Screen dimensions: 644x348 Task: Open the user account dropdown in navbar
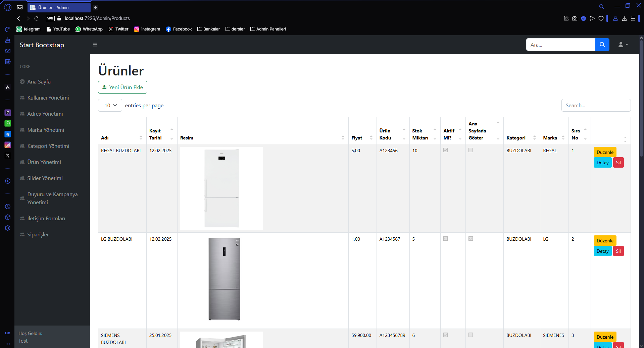pyautogui.click(x=623, y=45)
